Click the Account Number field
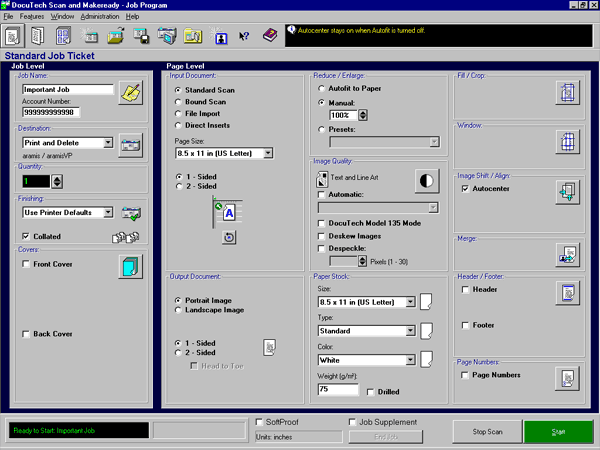Image resolution: width=600 pixels, height=450 pixels. point(51,112)
